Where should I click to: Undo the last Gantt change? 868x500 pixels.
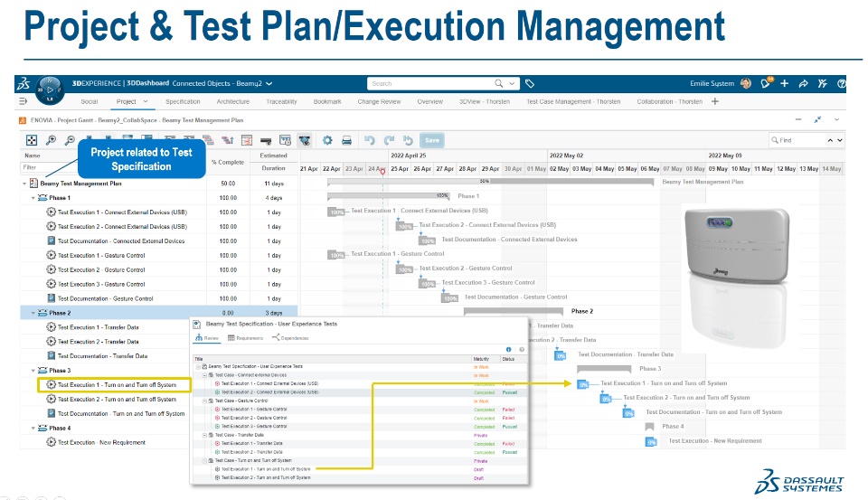click(x=370, y=140)
